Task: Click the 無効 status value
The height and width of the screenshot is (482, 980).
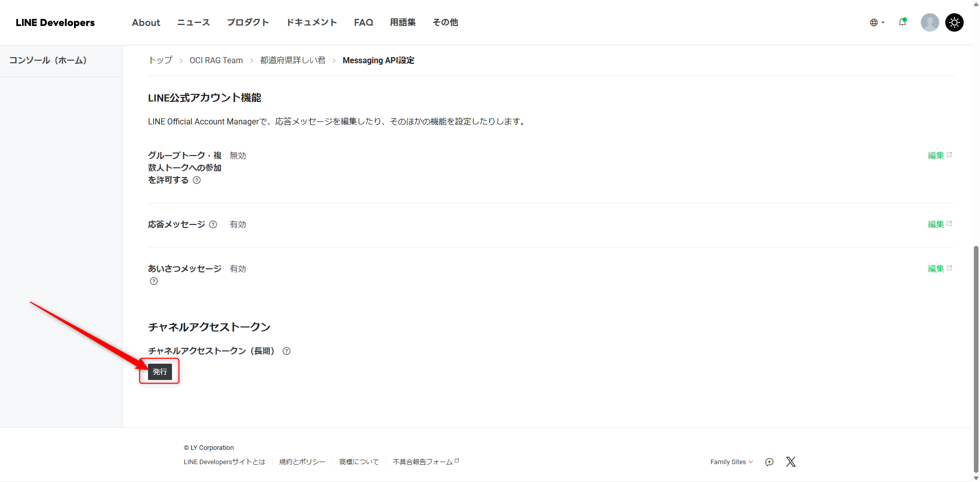Action: coord(238,156)
